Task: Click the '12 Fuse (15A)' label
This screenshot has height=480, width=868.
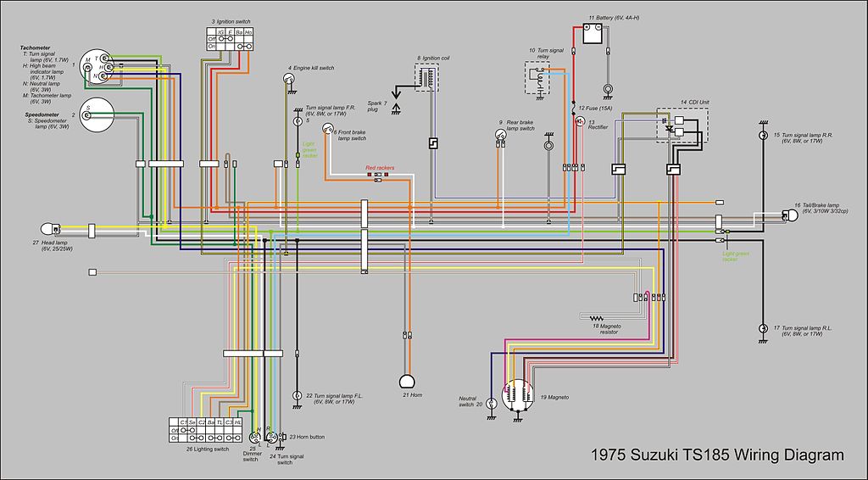Action: tap(595, 108)
